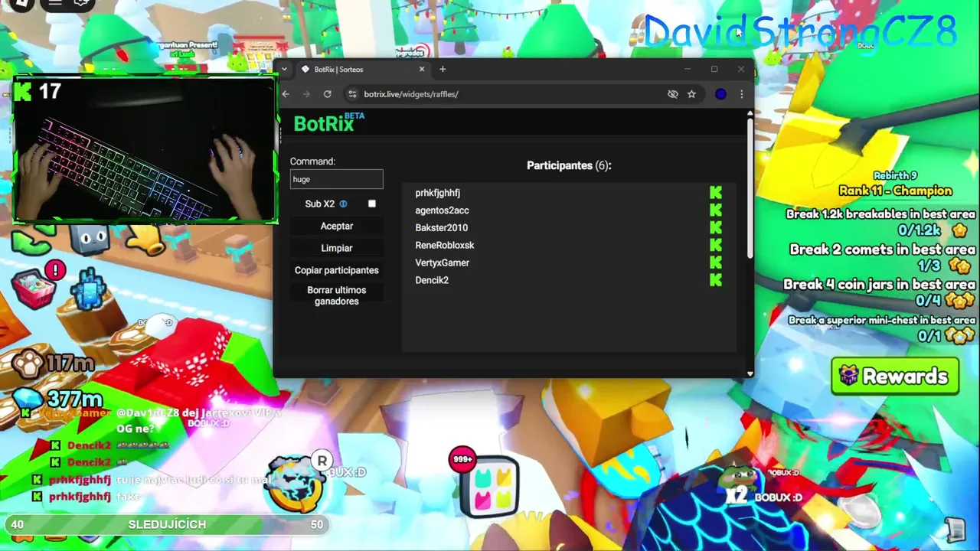This screenshot has height=551, width=980.
Task: Click the diamonds 377m counter
Action: pos(60,399)
